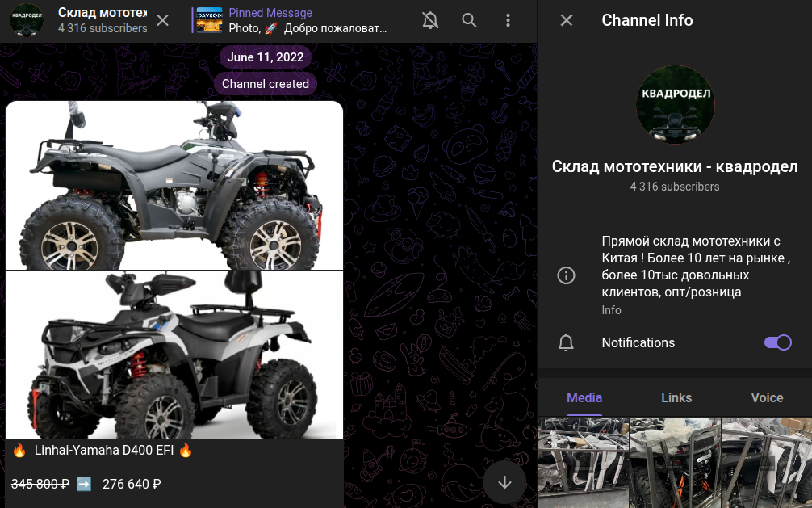
Task: Click the Notifications bell icon
Action: coord(566,342)
